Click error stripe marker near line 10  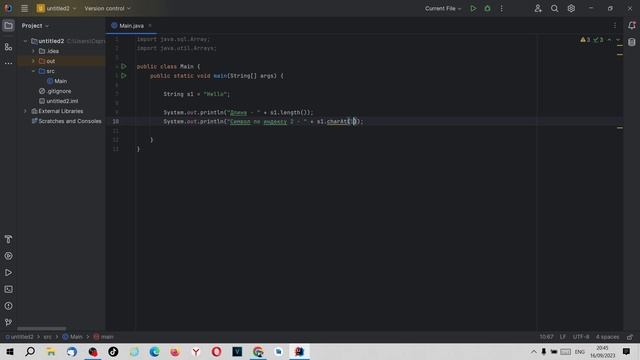[x=620, y=128]
